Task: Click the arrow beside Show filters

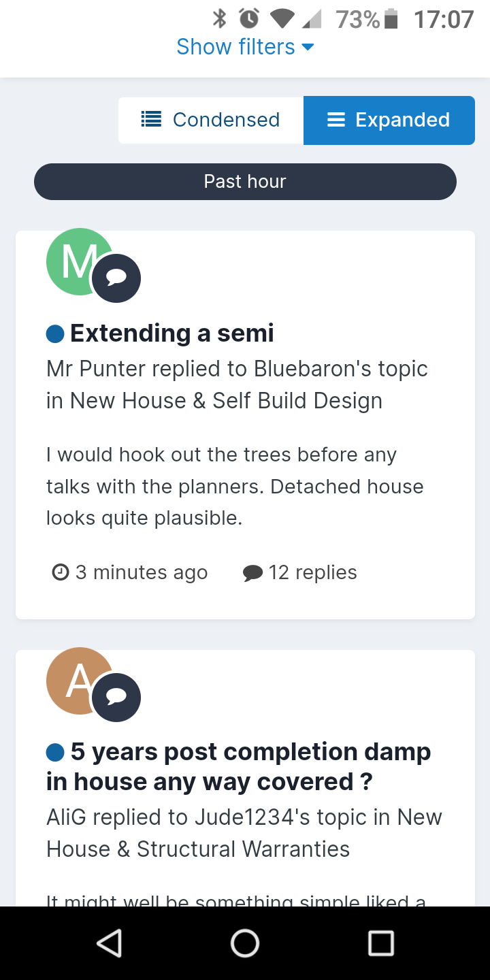Action: click(308, 47)
